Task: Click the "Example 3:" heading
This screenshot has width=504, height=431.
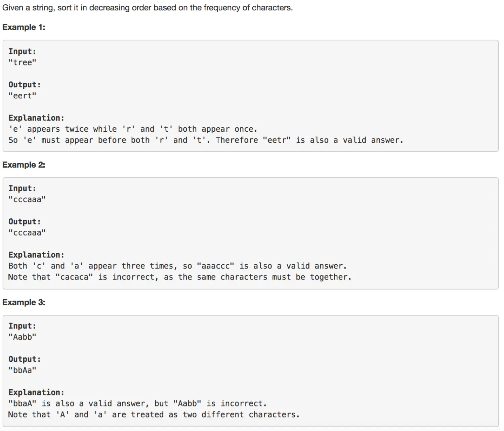Action: click(24, 302)
